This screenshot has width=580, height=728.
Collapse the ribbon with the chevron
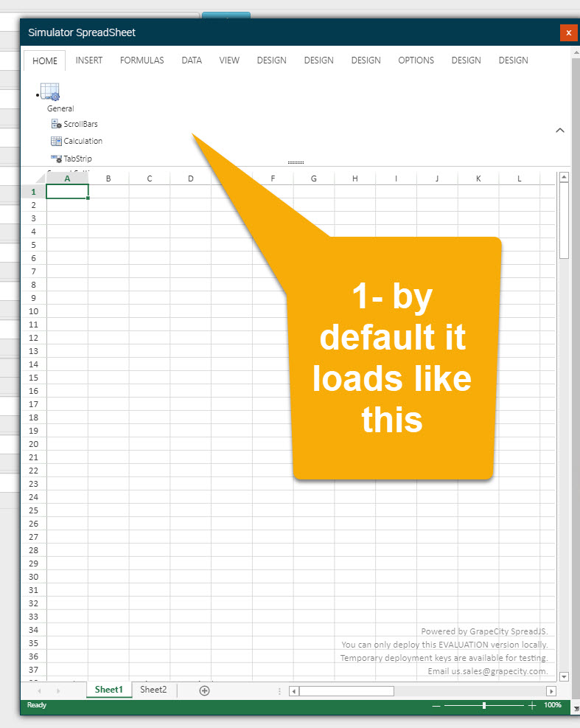[559, 131]
